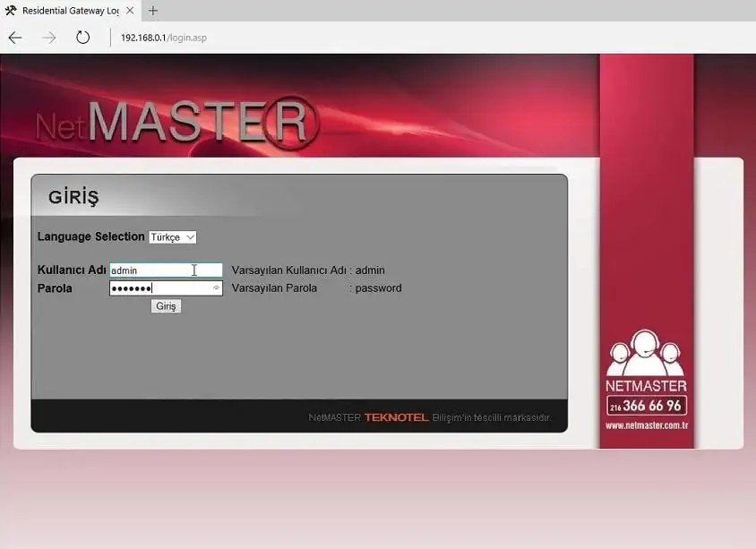The width and height of the screenshot is (756, 549).
Task: Expand the Türkçe selector arrow
Action: [x=188, y=236]
